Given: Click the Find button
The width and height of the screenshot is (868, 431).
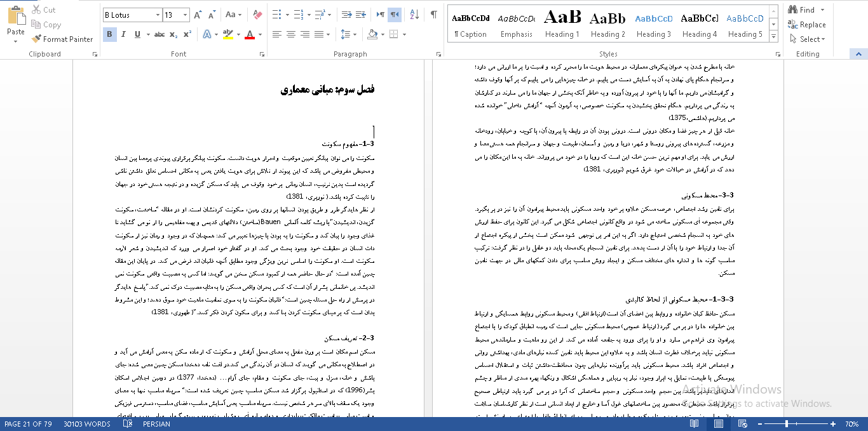Looking at the screenshot, I should pyautogui.click(x=801, y=10).
